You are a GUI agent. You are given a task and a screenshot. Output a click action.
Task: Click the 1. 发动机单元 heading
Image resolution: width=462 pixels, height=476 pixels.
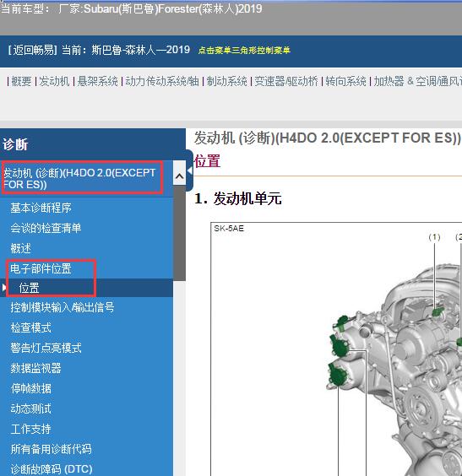pyautogui.click(x=238, y=199)
